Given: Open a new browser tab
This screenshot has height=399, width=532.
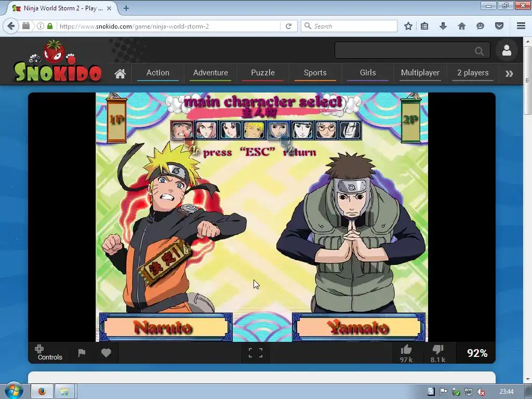Looking at the screenshot, I should (x=126, y=8).
